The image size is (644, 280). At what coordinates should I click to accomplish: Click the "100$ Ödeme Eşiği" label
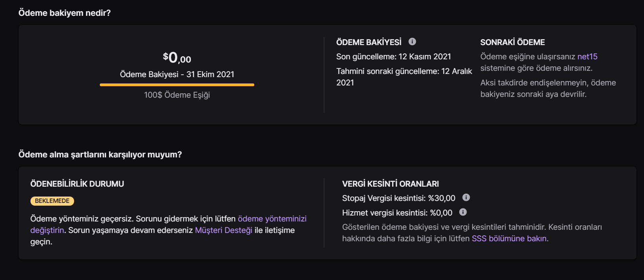[x=177, y=95]
